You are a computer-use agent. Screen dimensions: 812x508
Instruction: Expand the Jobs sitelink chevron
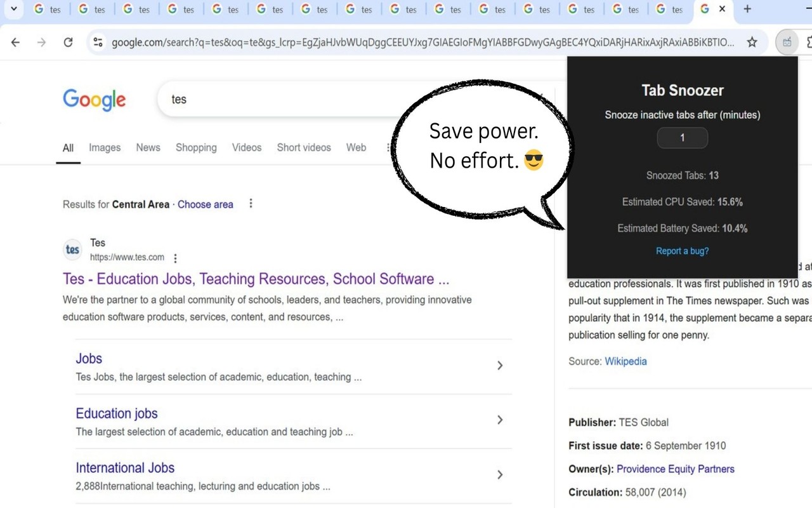pyautogui.click(x=500, y=366)
